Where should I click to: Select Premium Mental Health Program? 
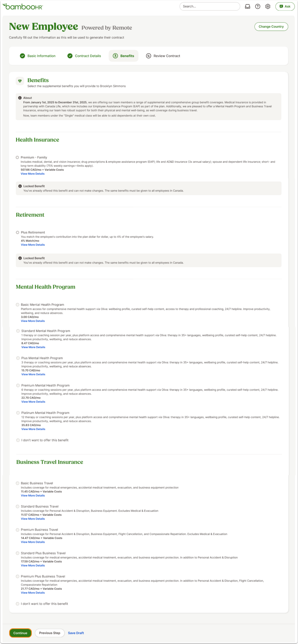18,385
